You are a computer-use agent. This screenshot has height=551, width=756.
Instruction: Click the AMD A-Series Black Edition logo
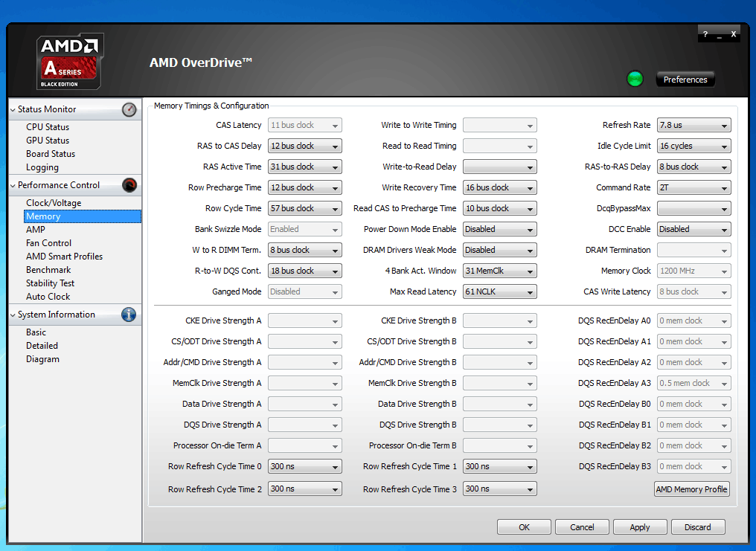click(x=70, y=61)
